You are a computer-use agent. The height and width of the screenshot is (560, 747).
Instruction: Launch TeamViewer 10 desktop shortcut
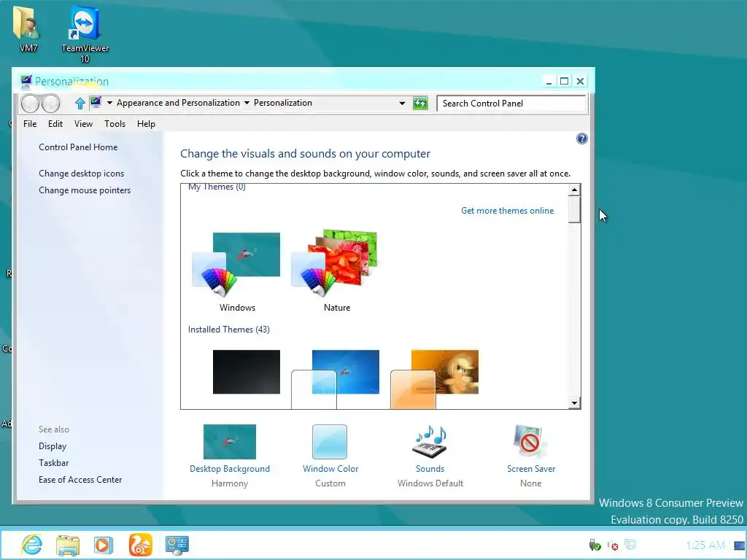pos(85,34)
